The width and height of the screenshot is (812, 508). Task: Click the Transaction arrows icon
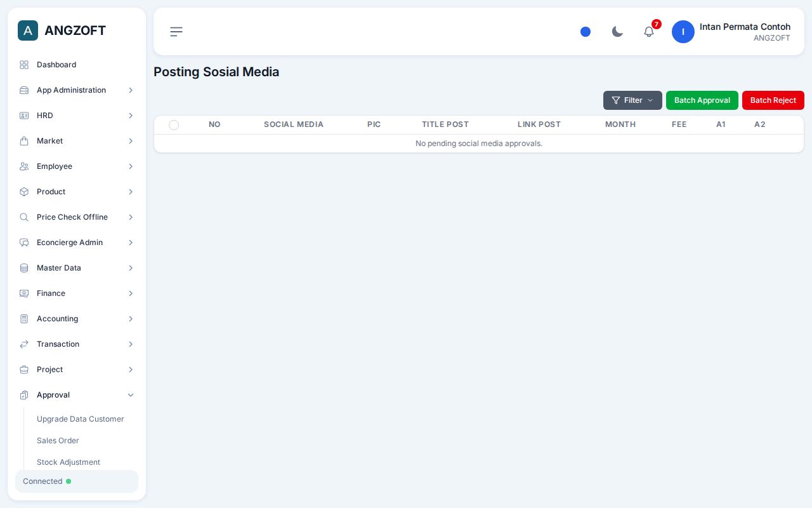24,344
